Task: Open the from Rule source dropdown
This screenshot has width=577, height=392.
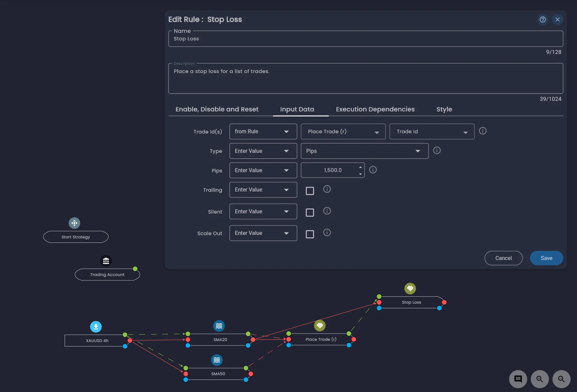Action: tap(263, 132)
